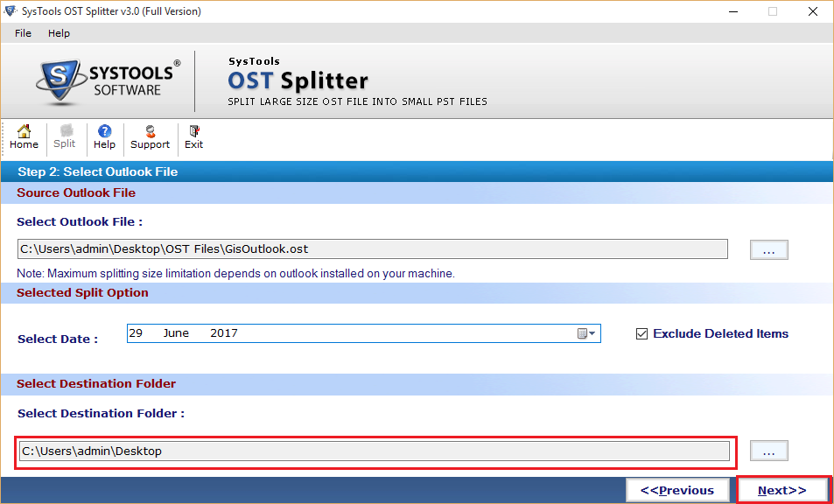Click the Step 2: Select Outlook File header

98,171
